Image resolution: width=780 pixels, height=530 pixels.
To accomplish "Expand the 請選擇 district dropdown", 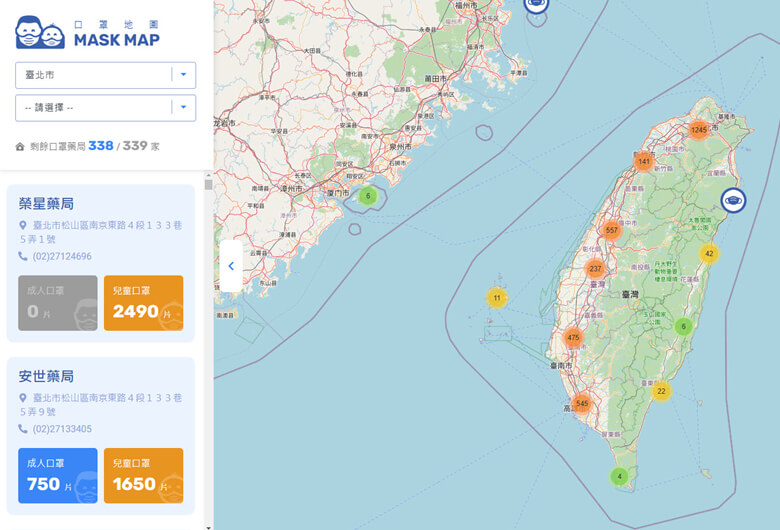I will tap(105, 108).
